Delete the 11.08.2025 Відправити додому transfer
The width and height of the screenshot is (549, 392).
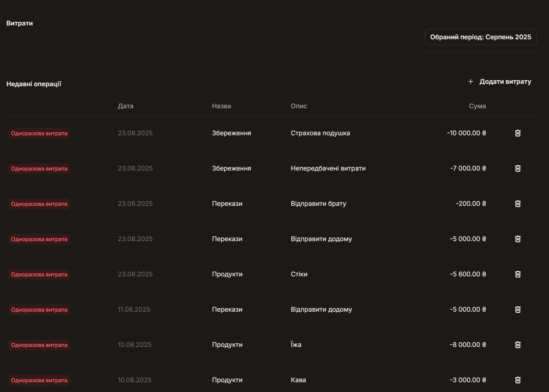(517, 309)
